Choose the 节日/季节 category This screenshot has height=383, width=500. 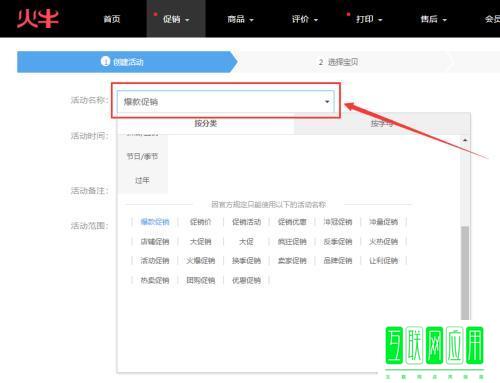coord(142,156)
